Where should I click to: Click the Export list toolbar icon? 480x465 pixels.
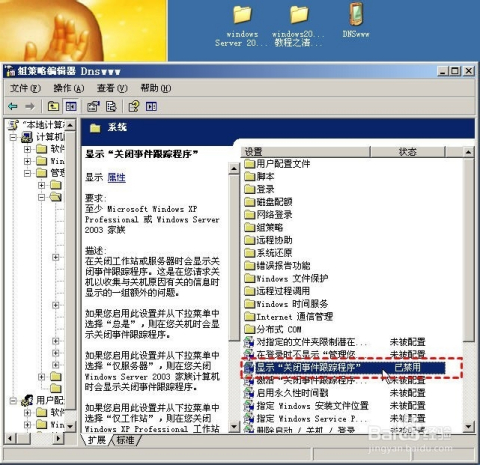(x=111, y=106)
